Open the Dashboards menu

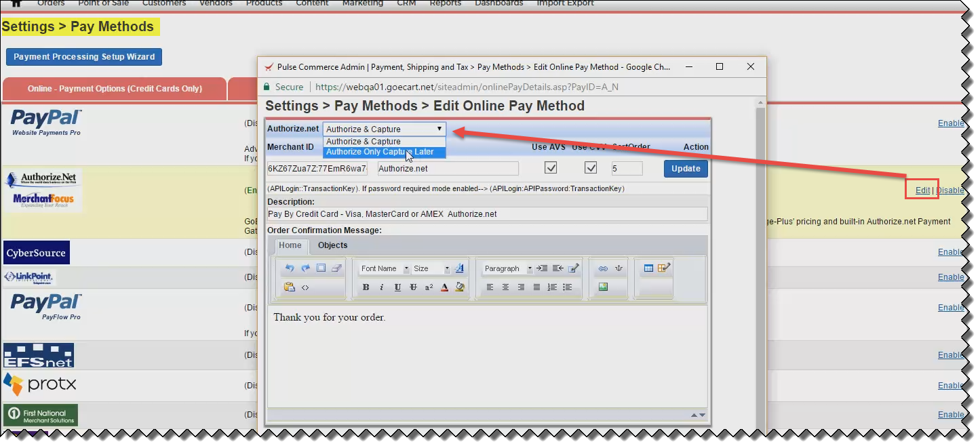coord(499,3)
